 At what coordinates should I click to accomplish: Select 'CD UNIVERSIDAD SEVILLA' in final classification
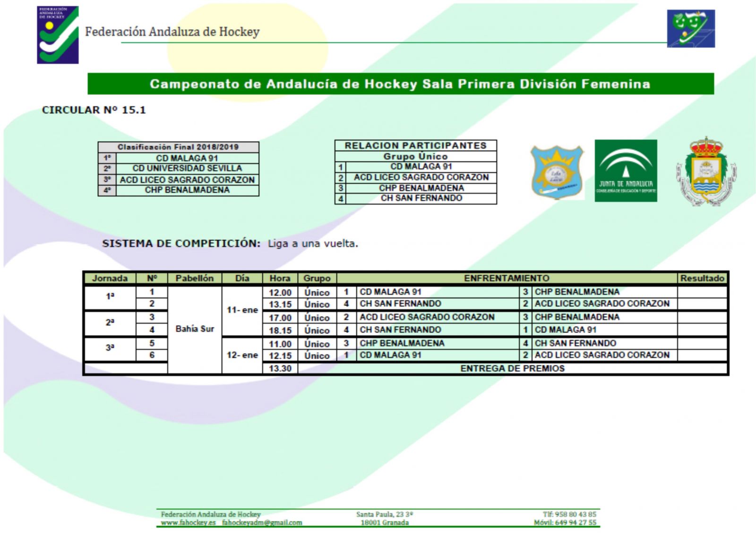187,168
